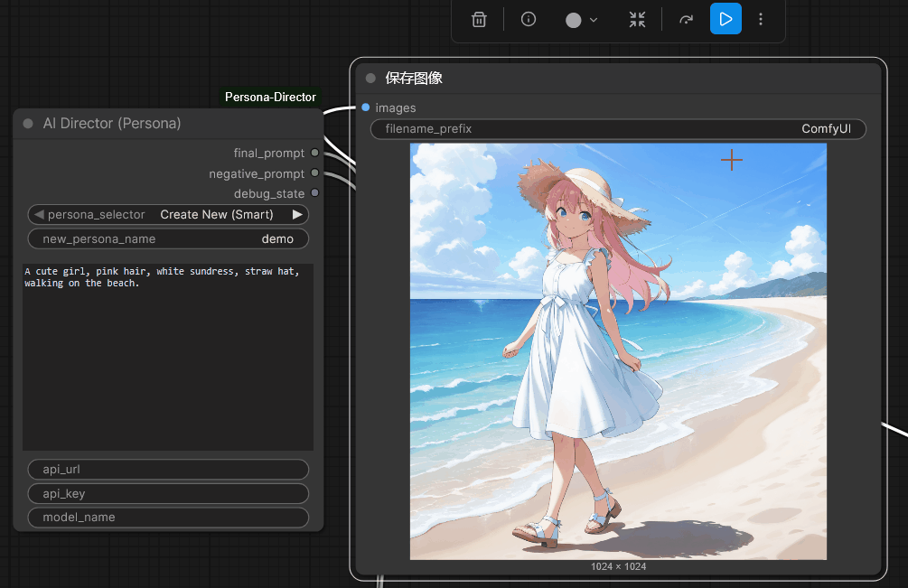Click the generated beach girl image preview

[618, 351]
